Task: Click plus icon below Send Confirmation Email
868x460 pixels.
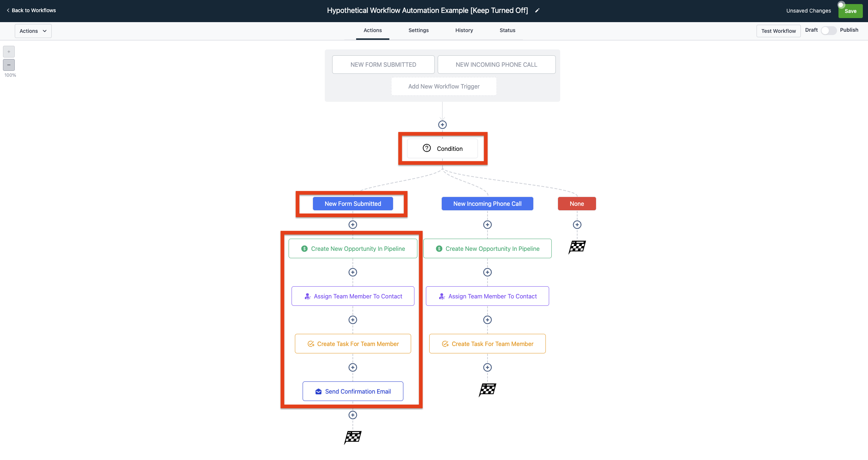Action: [x=352, y=415]
